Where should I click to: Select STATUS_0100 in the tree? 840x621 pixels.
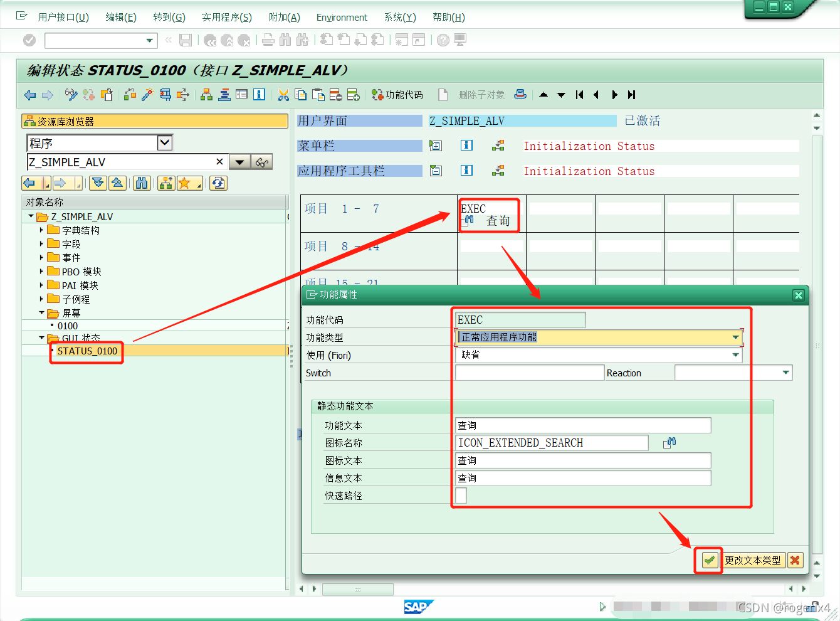point(87,351)
